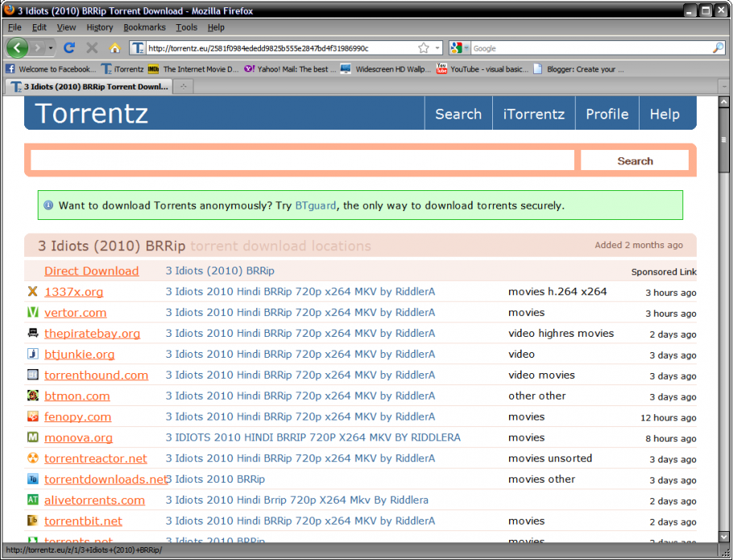
Task: Open the torrenthound.com link
Action: coord(97,375)
